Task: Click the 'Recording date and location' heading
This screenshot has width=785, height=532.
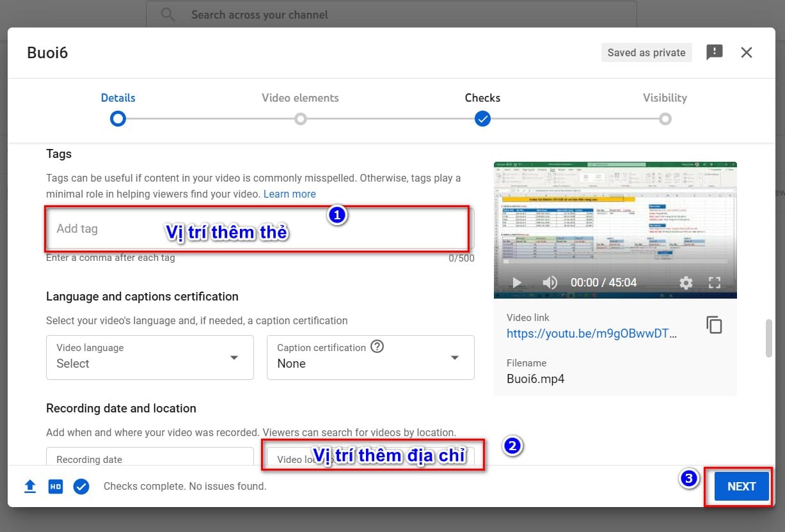Action: 121,409
